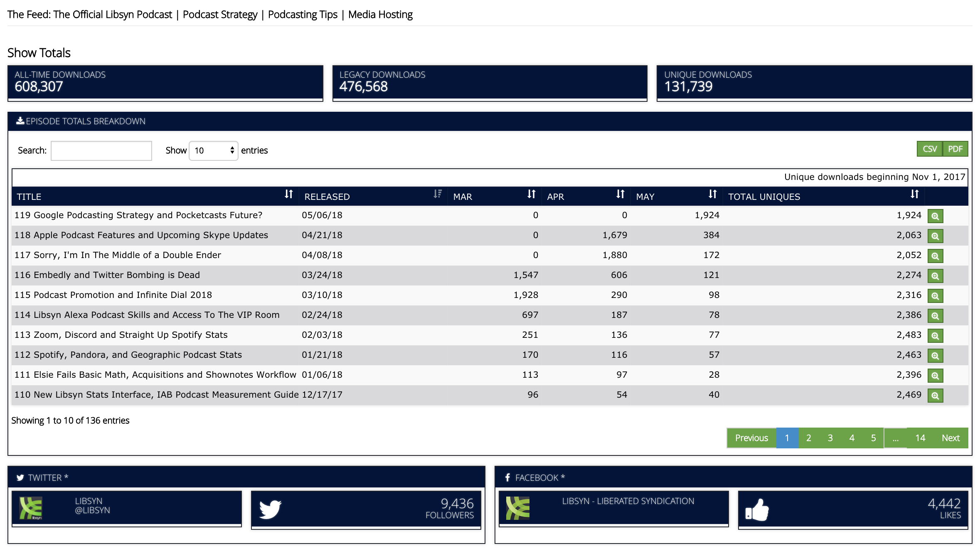Click title '116 Embedly and Twitter Bombing is Dead'
Image resolution: width=980 pixels, height=551 pixels.
tap(107, 275)
